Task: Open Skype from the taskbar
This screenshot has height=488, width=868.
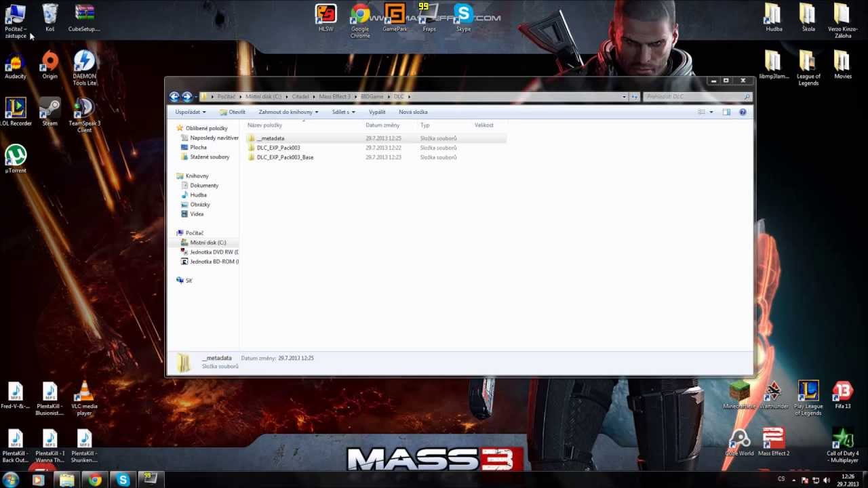Action: 123,480
